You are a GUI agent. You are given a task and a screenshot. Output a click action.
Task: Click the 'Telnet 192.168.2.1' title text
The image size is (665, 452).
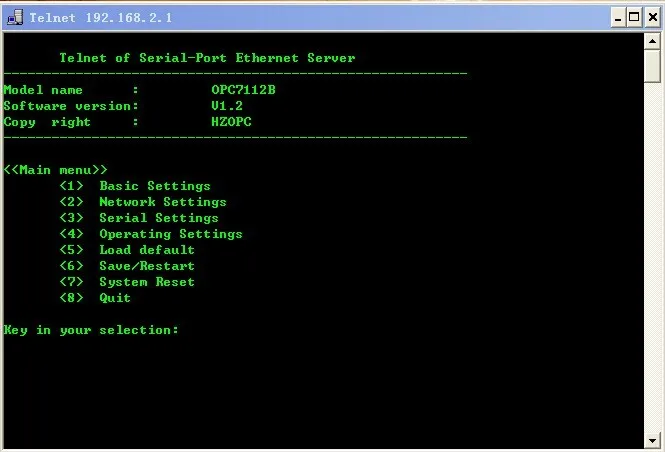click(101, 18)
